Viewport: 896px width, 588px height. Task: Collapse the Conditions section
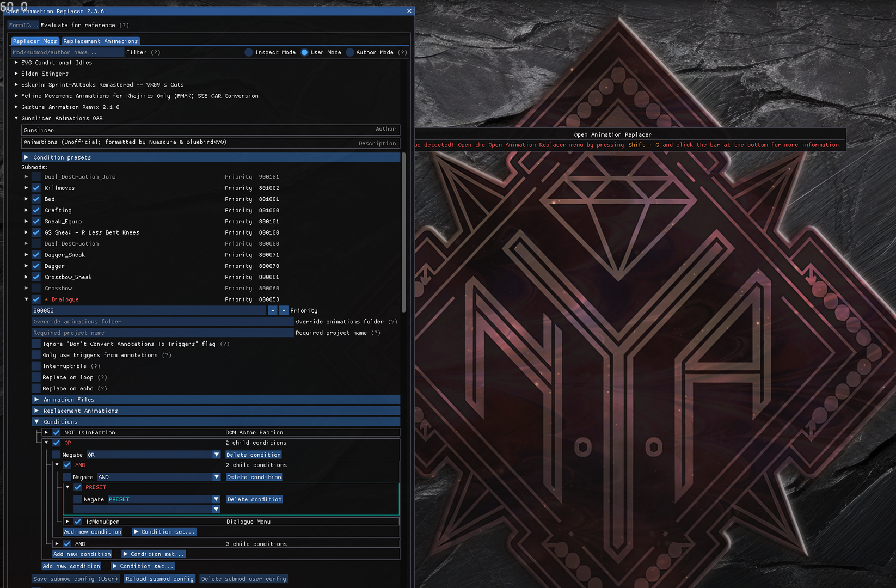(x=216, y=422)
